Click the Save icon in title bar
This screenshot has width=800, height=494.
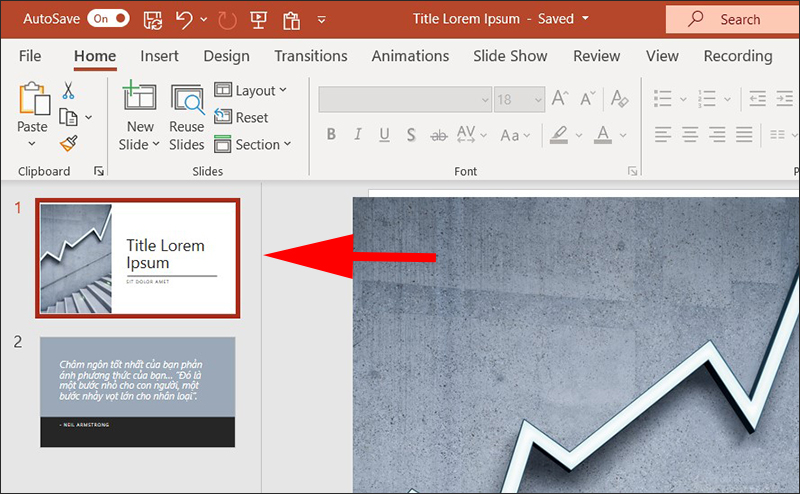tap(153, 19)
